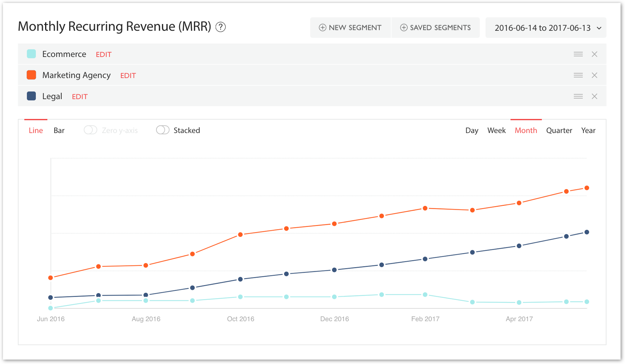Open the MRR help tooltip icon
The height and width of the screenshot is (364, 625).
point(221,27)
